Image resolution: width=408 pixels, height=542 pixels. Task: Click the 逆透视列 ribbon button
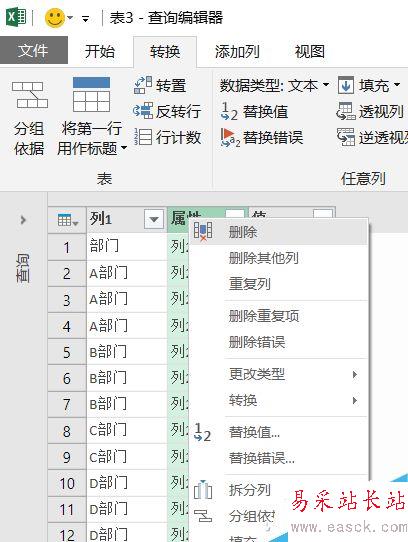point(372,138)
